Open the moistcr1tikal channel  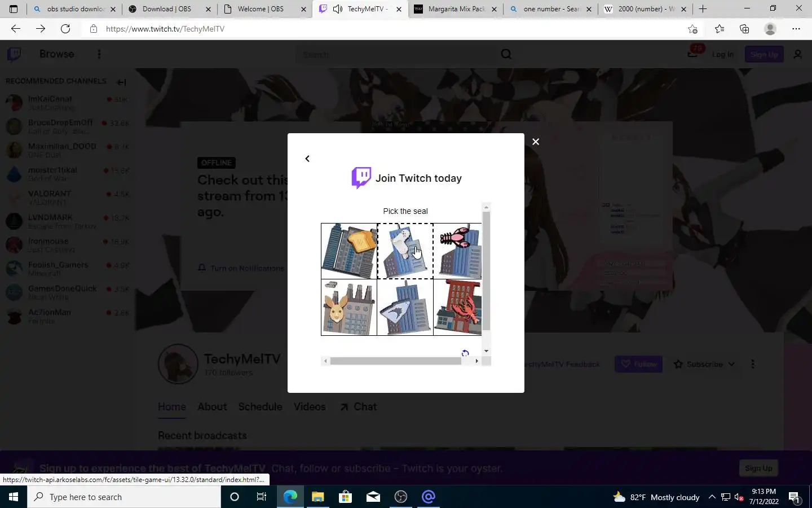[67, 174]
